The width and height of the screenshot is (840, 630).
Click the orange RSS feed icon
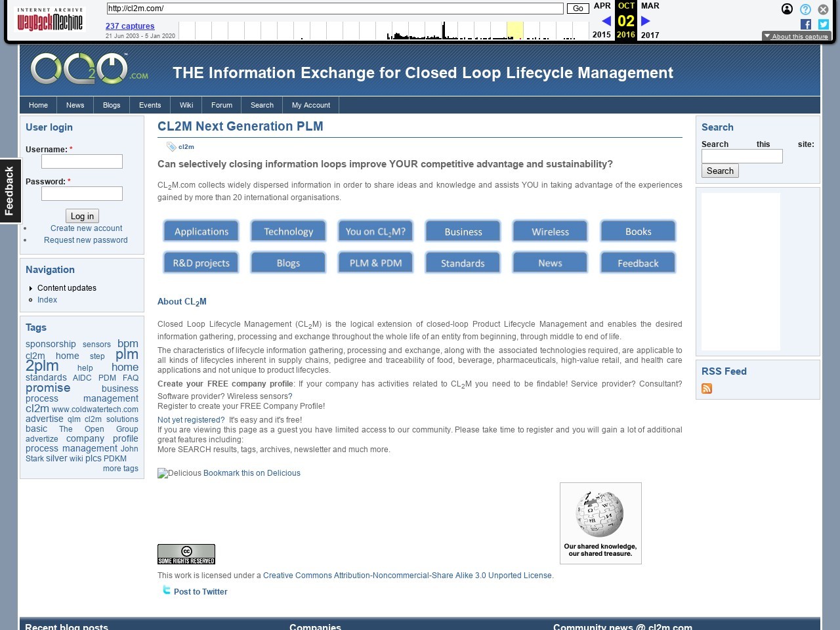(x=707, y=388)
